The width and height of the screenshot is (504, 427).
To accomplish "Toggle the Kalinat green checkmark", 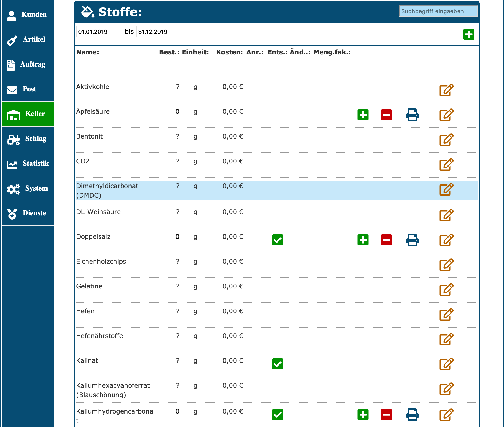I will pos(277,364).
